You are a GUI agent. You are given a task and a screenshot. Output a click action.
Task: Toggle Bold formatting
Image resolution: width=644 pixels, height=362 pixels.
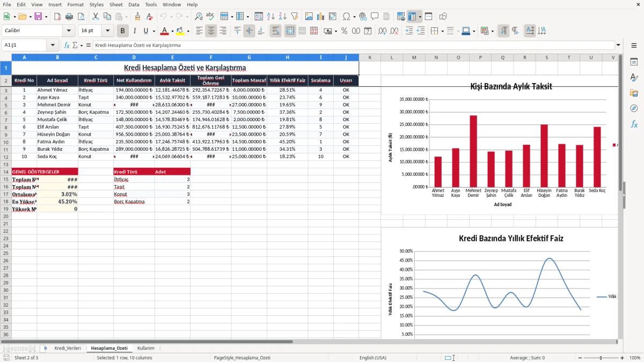(x=123, y=31)
